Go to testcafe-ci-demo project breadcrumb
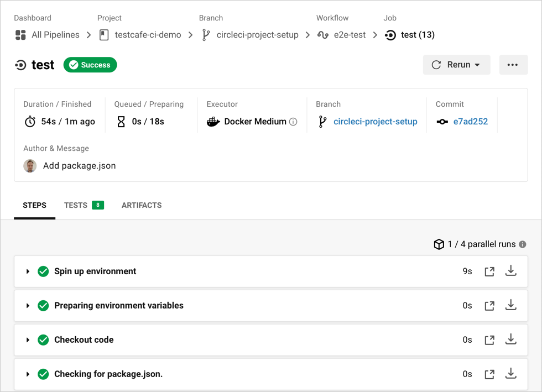Viewport: 542px width, 392px height. point(148,35)
